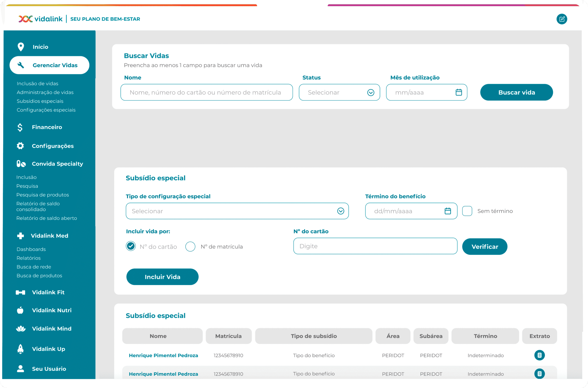Select the Nº de matrícula radio button
588x388 pixels.
pyautogui.click(x=190, y=246)
